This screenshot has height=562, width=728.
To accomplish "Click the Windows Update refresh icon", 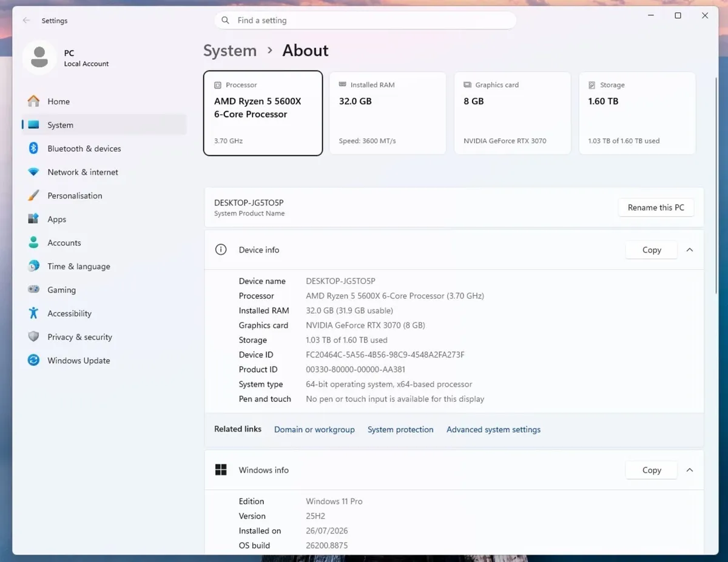I will [x=34, y=361].
